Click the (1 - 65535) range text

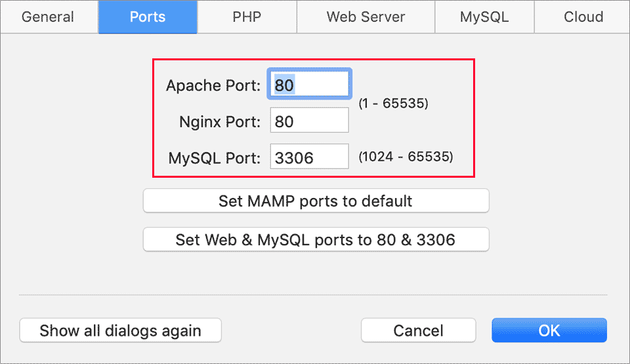pos(393,103)
